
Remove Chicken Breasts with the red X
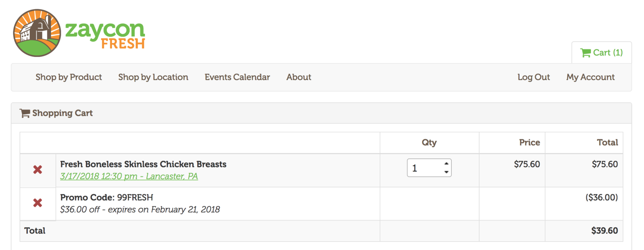[37, 169]
